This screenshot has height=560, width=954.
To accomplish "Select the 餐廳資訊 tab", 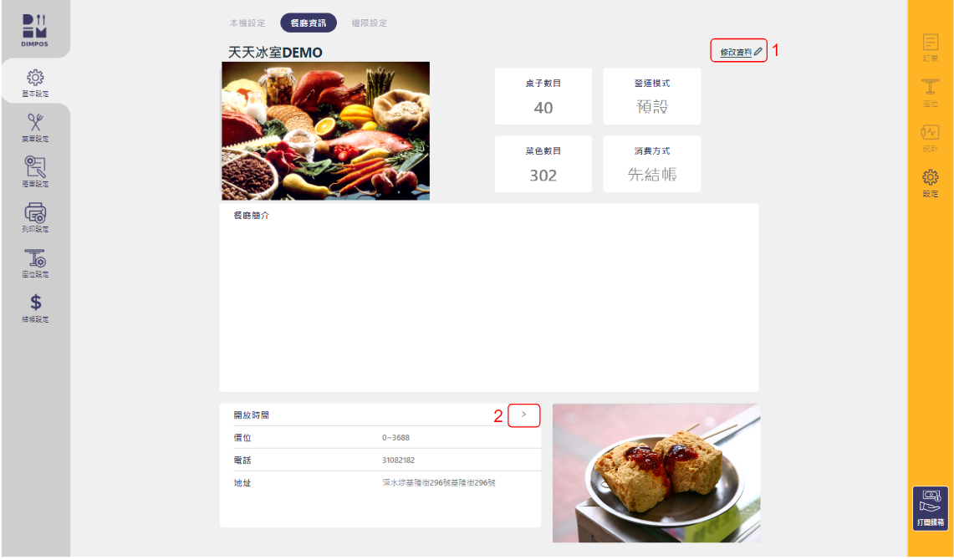I will click(309, 23).
